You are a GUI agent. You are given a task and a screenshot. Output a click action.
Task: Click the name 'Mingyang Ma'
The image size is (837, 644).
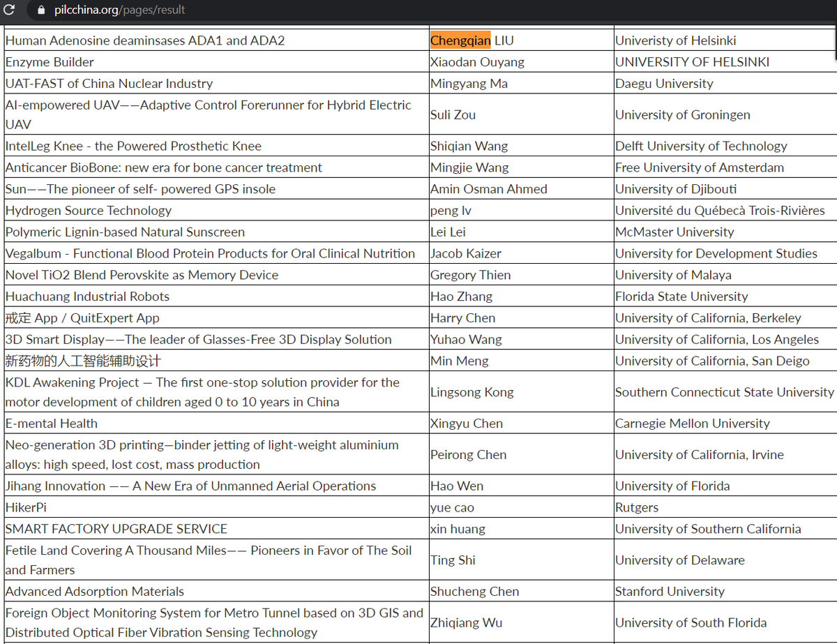point(469,84)
